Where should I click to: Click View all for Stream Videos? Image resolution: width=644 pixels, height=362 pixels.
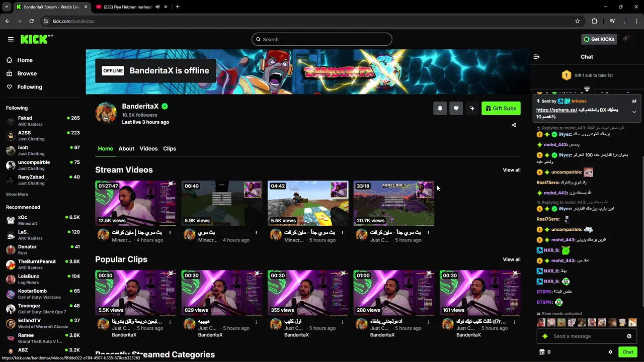512,170
